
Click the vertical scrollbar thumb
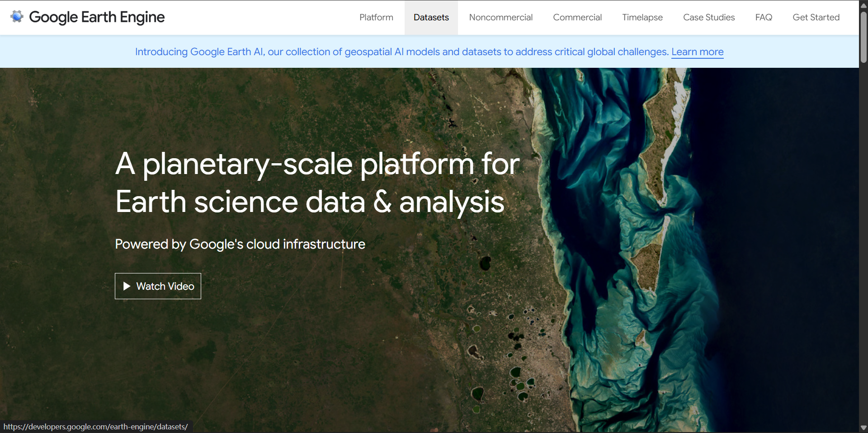tap(863, 37)
